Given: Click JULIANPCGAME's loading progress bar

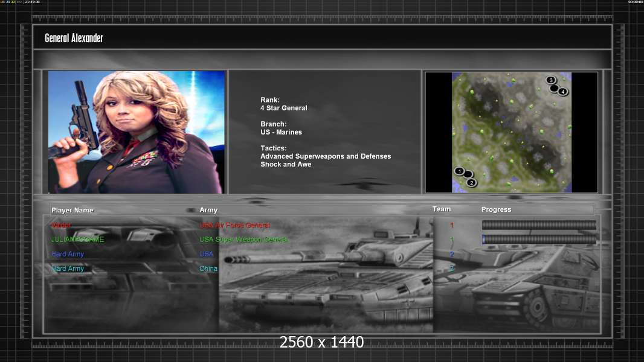Looking at the screenshot, I should (539, 240).
